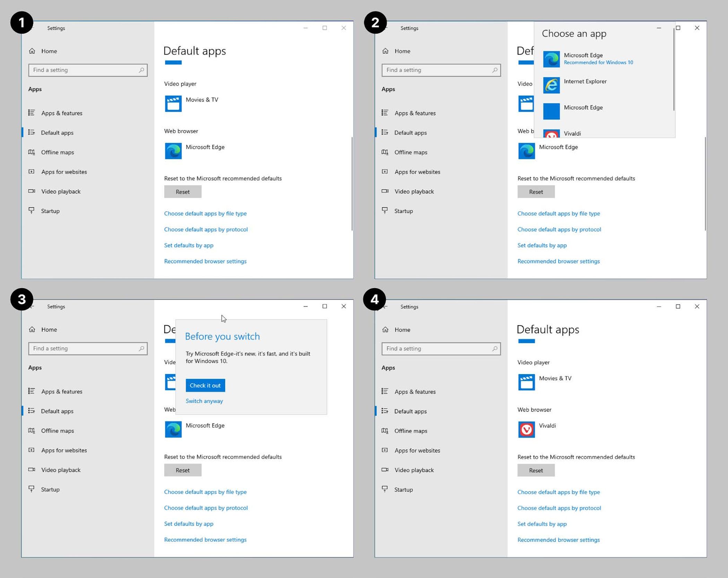Click search magnifier icon in panel 1
Viewport: 728px width, 578px height.
141,70
